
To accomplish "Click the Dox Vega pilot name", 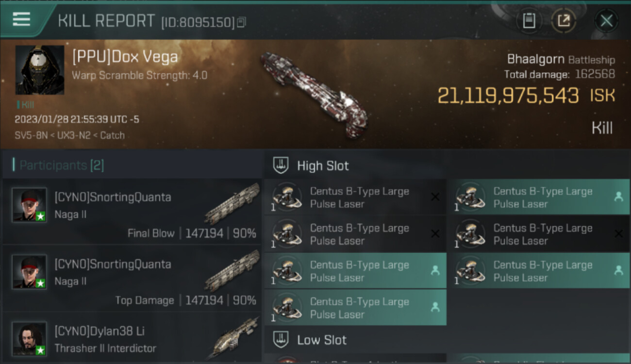I will coord(125,57).
